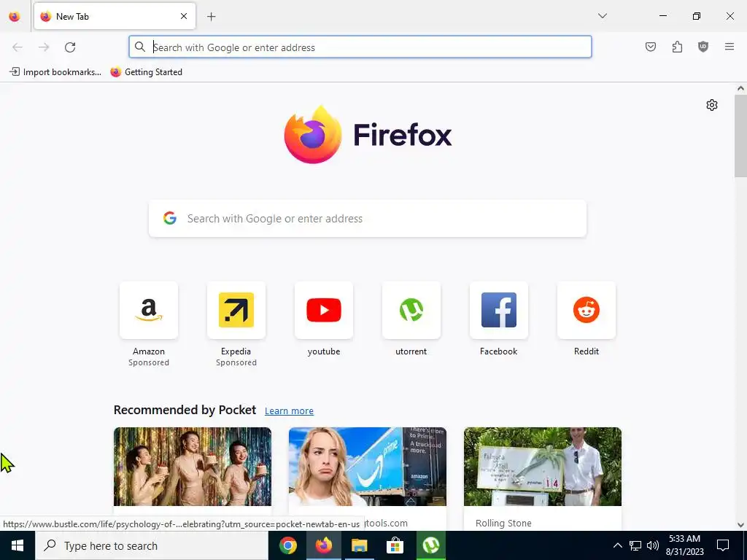Screen dimensions: 747x560
Task: Click page scrollbar up arrow
Action: (740, 88)
